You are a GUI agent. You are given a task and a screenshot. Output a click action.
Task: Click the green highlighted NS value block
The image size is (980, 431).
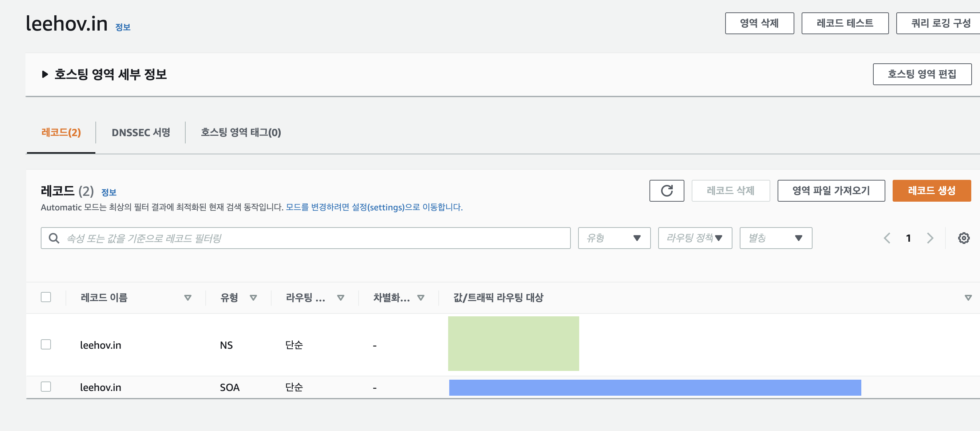point(513,344)
